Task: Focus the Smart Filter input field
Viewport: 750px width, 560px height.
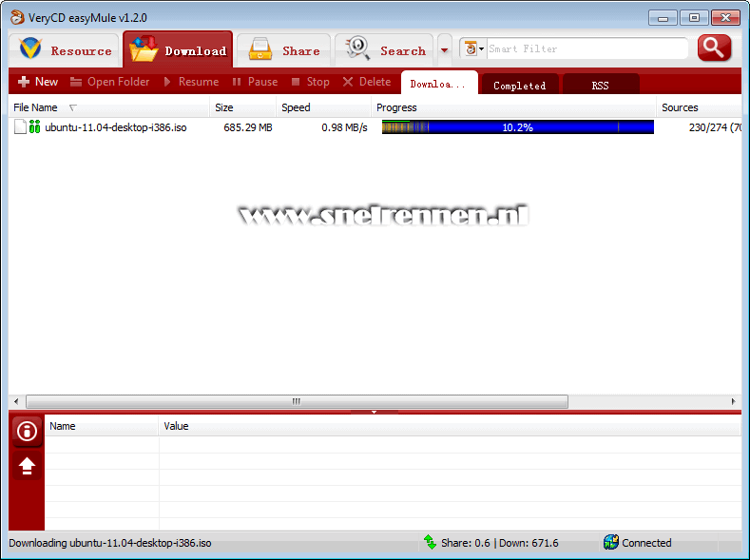Action: pyautogui.click(x=587, y=48)
